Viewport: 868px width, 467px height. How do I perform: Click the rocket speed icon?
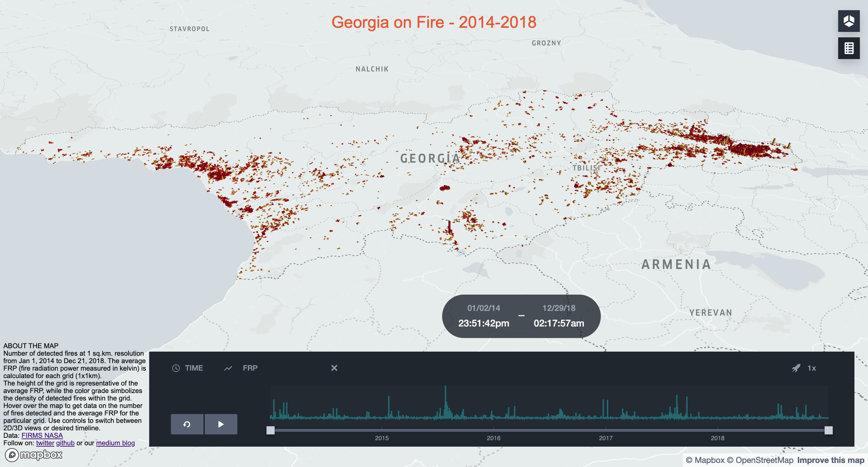point(796,368)
